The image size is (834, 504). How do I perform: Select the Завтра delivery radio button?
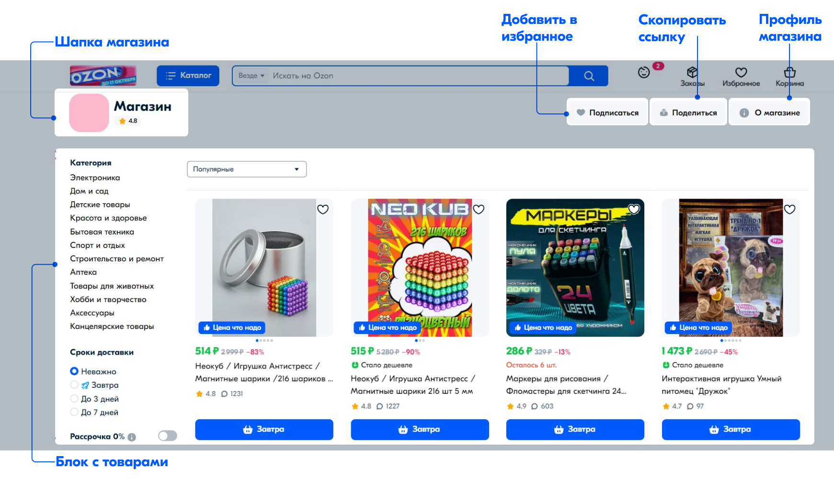(74, 384)
